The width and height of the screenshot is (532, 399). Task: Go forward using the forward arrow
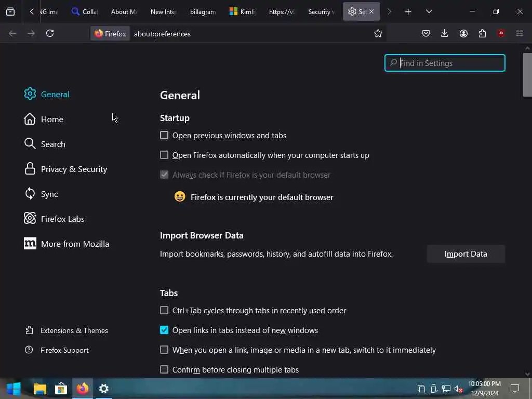point(31,33)
